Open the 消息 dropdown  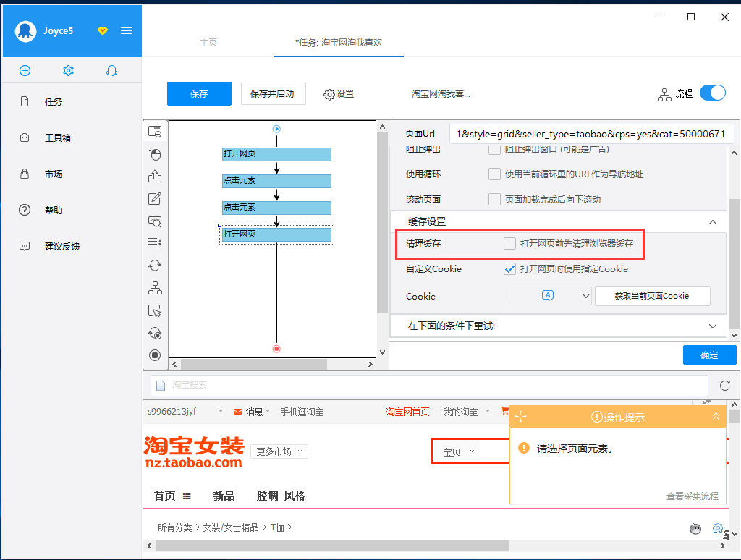[x=268, y=411]
